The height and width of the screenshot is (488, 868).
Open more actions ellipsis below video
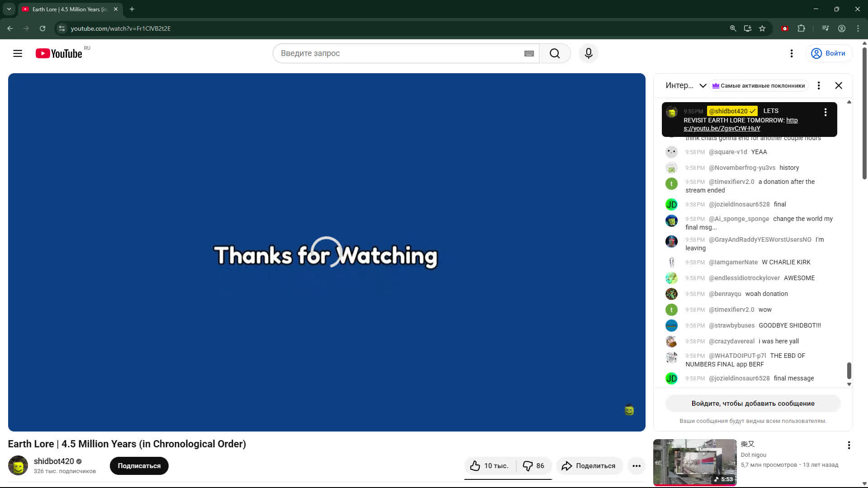636,466
